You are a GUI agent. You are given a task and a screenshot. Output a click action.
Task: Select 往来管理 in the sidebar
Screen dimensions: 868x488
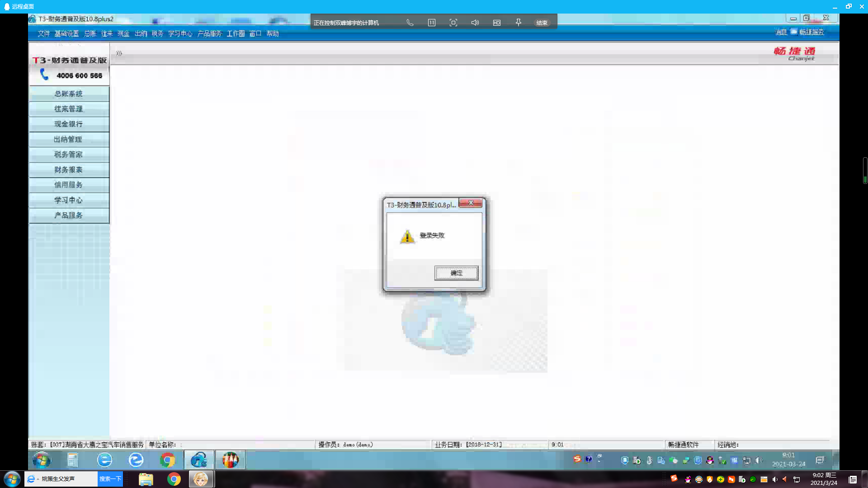(69, 109)
